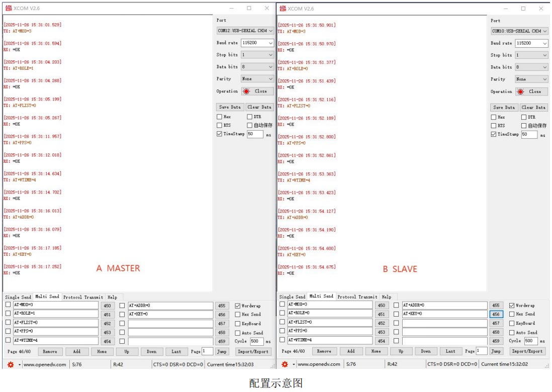The image size is (552, 392).
Task: Click the Cycle 500 field in left window
Action: tap(256, 341)
